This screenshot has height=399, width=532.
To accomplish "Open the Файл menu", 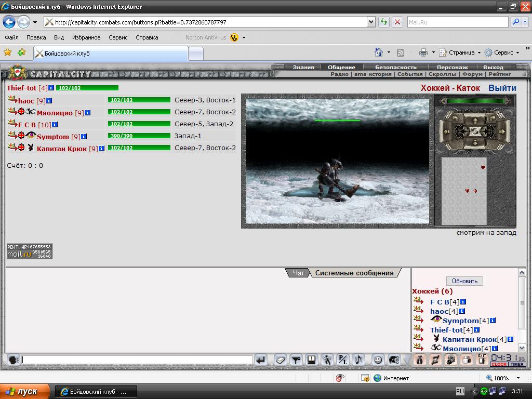I will 12,37.
